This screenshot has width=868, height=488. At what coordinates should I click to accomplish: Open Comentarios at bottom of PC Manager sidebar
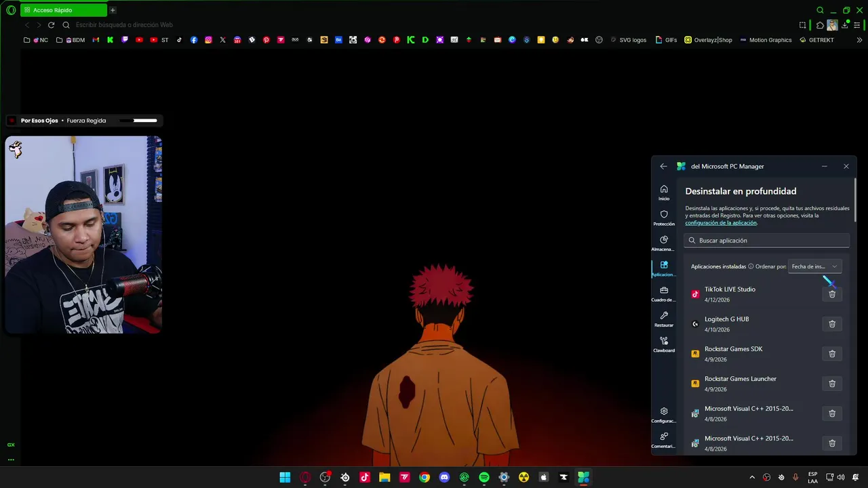(664, 440)
